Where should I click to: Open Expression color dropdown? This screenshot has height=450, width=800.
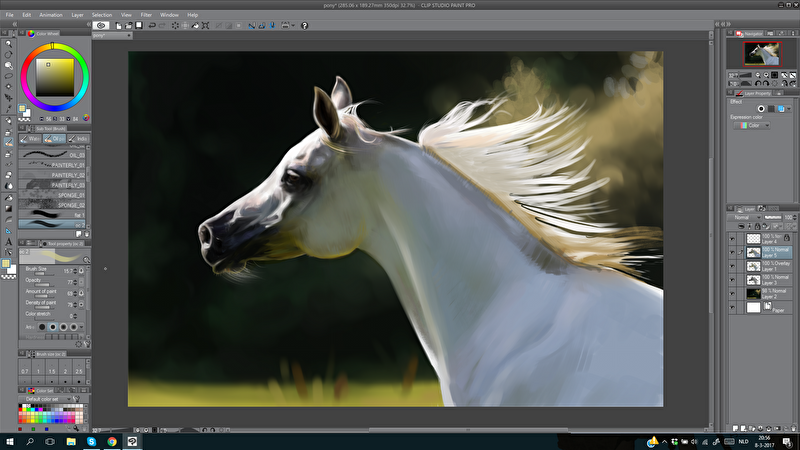coord(752,126)
